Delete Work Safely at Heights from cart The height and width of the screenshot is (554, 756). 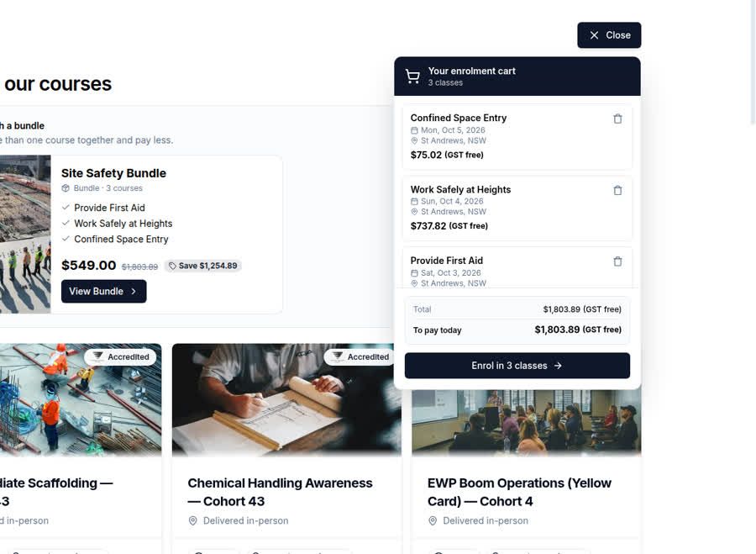click(x=617, y=190)
